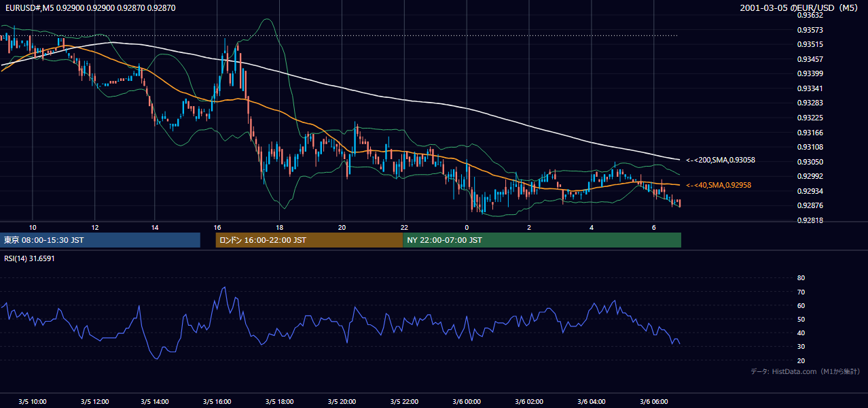Click hour label 18 under the price chart
The height and width of the screenshot is (408, 868).
(279, 227)
